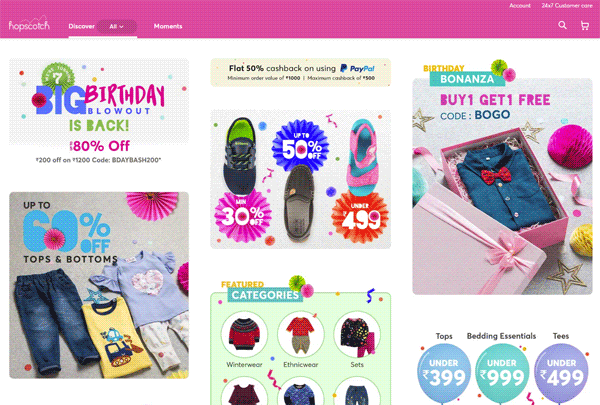Click the Tops under ₹399 balloon
This screenshot has width=600, height=405.
[x=443, y=373]
